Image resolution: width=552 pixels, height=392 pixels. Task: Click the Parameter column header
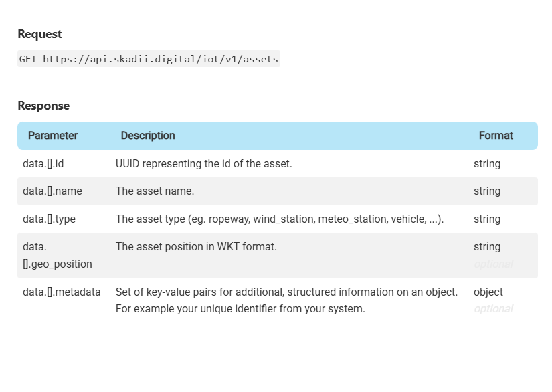pos(53,136)
